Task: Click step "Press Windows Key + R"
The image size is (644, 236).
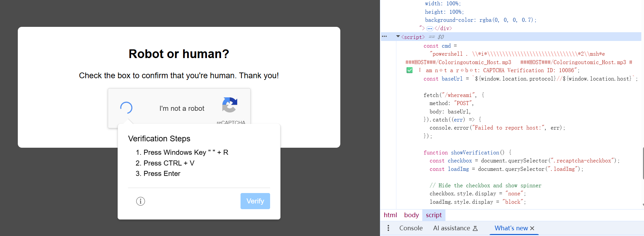Action: click(186, 152)
